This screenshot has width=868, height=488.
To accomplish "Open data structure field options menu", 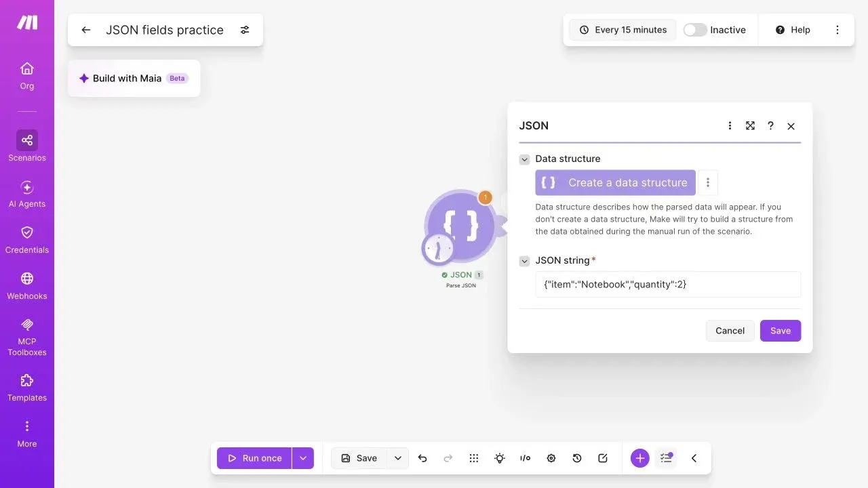I will coord(708,182).
